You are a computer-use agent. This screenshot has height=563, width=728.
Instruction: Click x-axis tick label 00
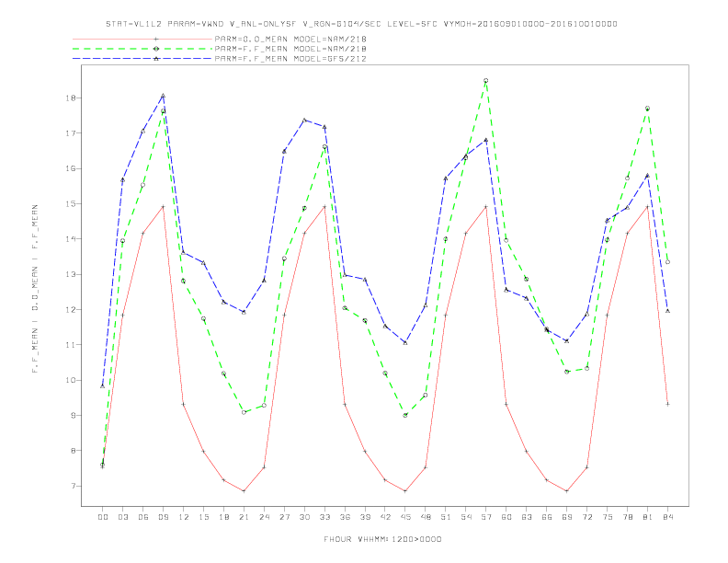click(103, 517)
